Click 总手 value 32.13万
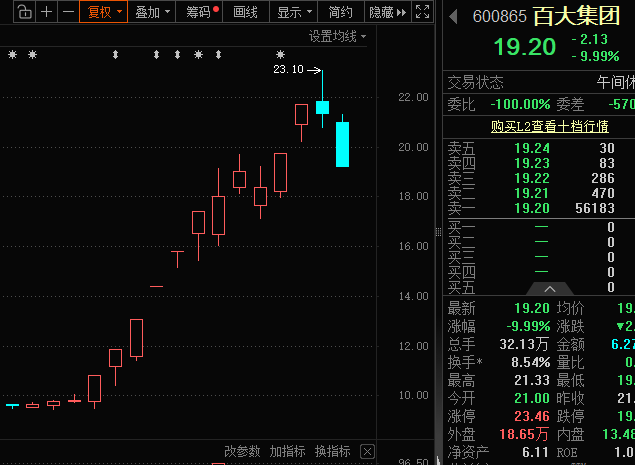This screenshot has height=465, width=635. 524,344
